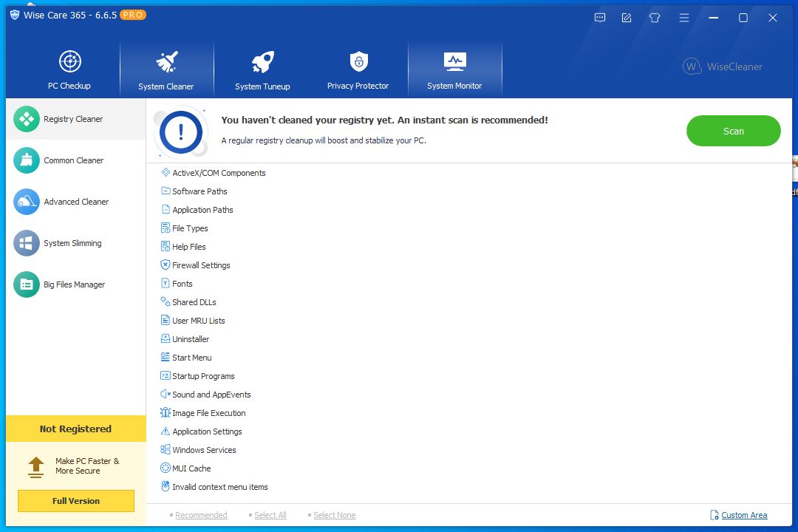
Task: Click the Fonts item icon
Action: click(166, 284)
